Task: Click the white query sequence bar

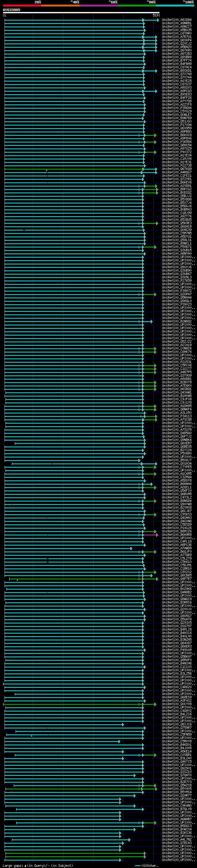Action: (x=81, y=12)
